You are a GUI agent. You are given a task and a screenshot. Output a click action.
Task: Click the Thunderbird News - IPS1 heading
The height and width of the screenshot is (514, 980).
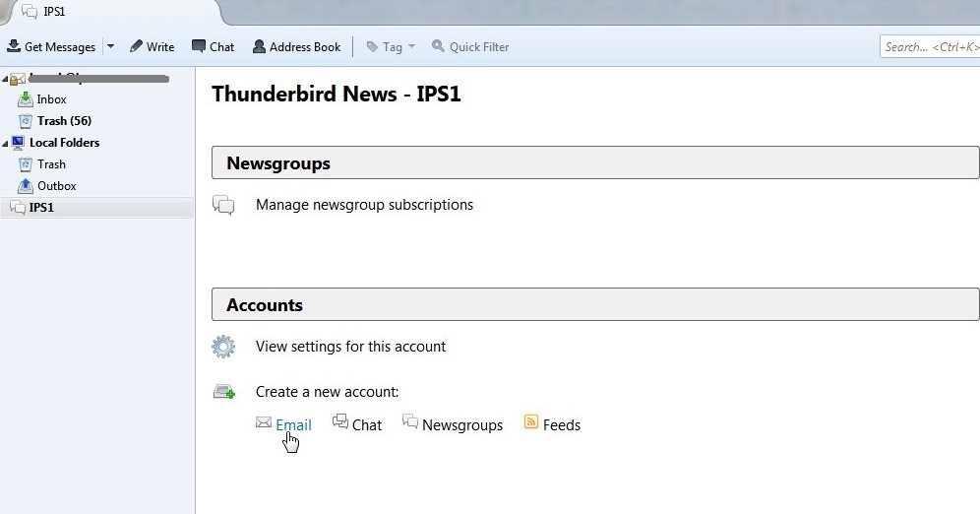click(337, 95)
